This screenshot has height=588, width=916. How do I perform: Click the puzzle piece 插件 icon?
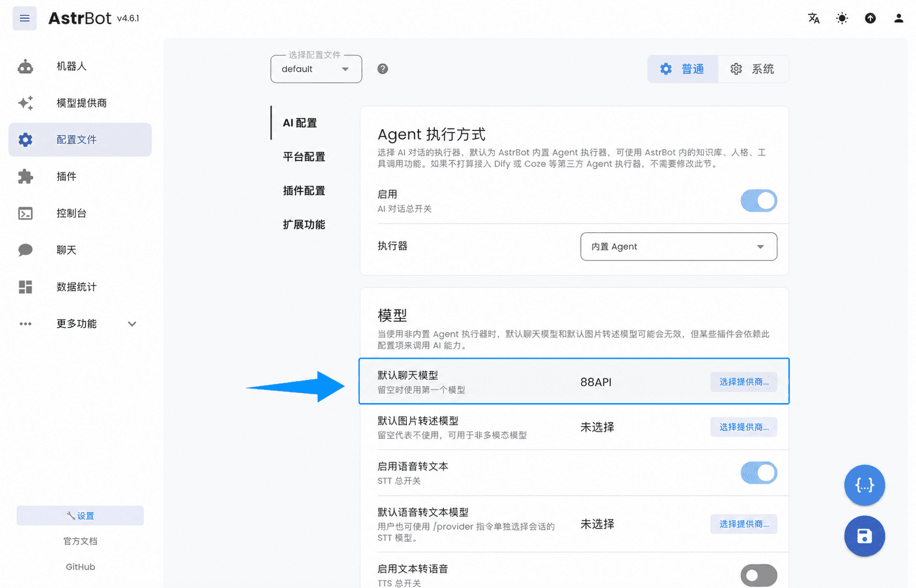click(25, 177)
